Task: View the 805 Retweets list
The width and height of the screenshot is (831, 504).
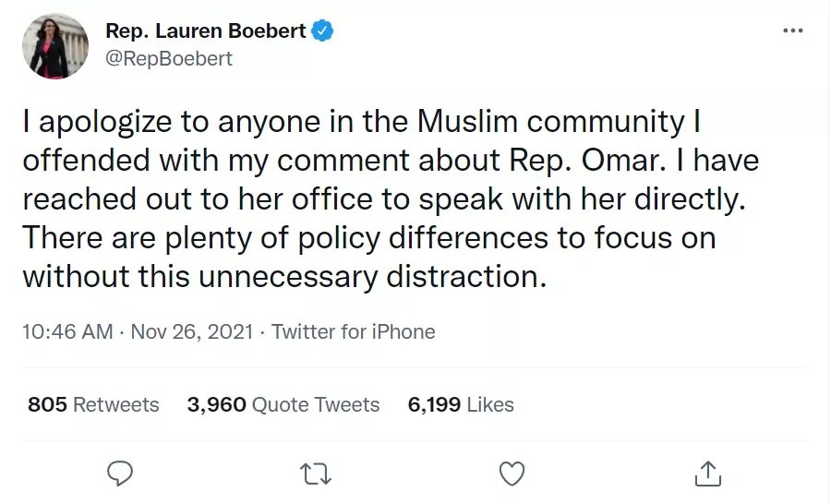Action: (x=93, y=404)
